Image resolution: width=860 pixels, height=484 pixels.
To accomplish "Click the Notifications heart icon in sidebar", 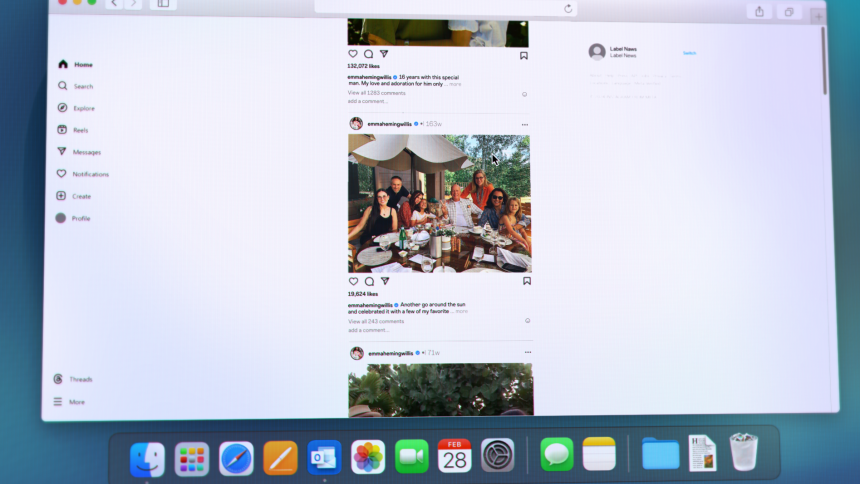I will pos(61,174).
